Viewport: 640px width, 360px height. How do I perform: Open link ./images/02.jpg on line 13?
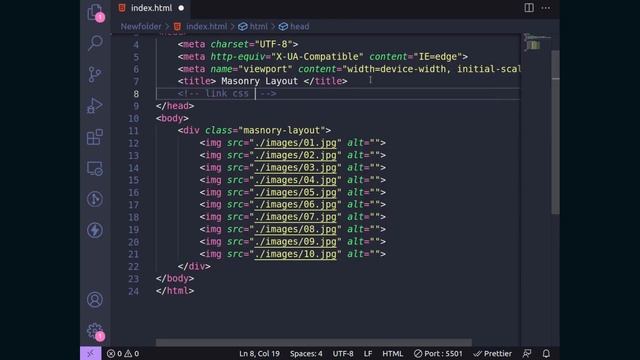point(296,155)
